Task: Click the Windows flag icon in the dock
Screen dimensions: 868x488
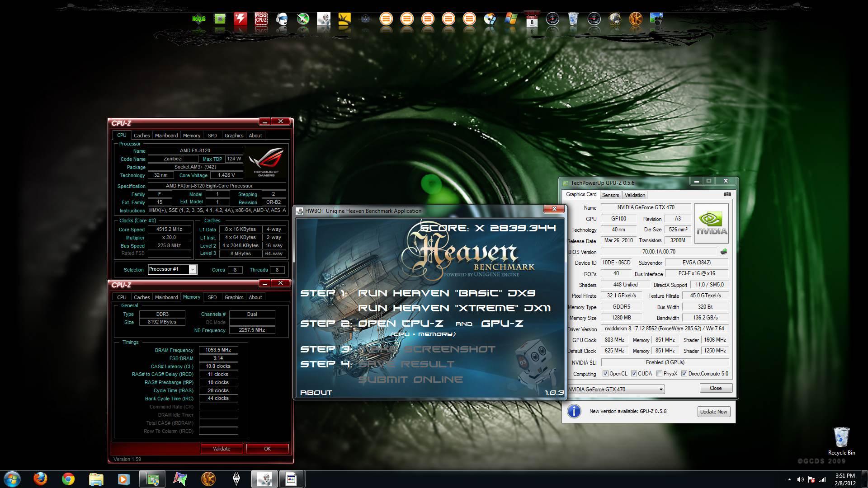Action: 511,19
